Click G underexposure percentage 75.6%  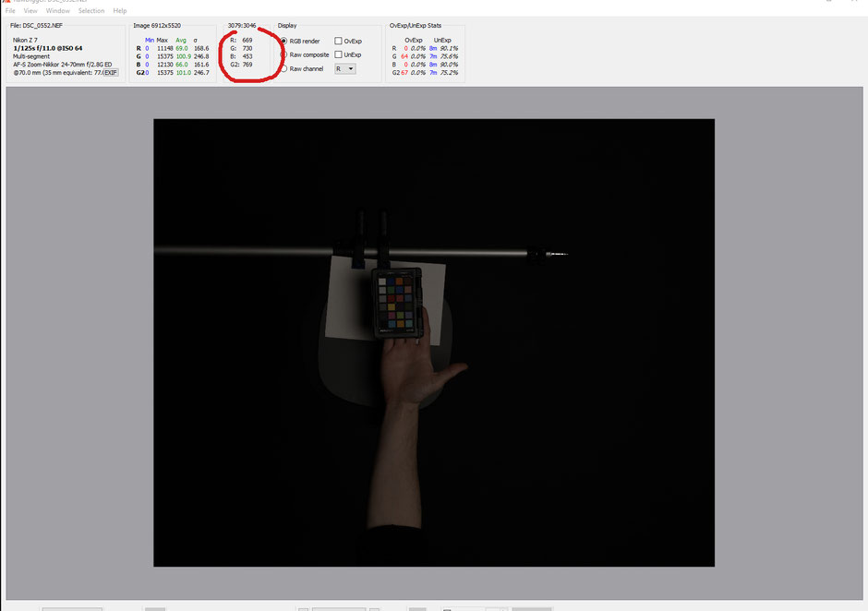(x=449, y=56)
